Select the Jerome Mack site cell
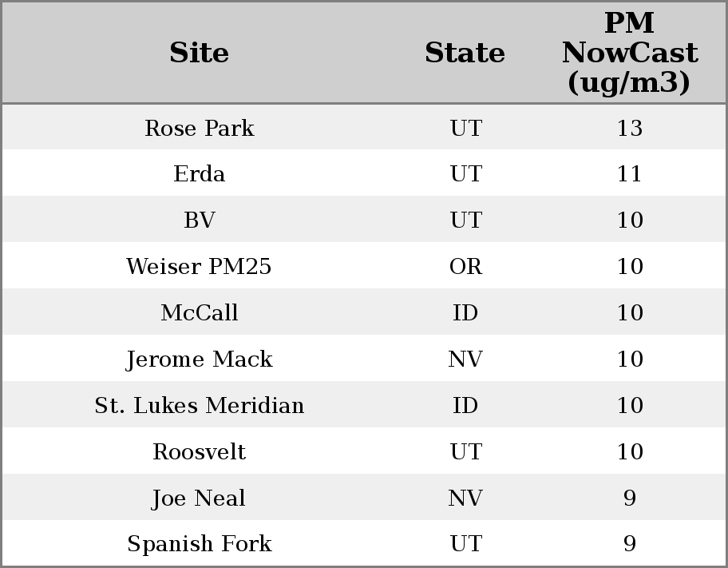728x568 pixels. (x=199, y=359)
